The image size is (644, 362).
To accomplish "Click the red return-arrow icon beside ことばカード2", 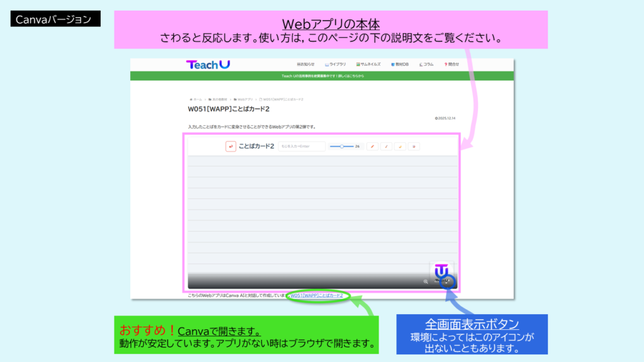I will (x=231, y=146).
